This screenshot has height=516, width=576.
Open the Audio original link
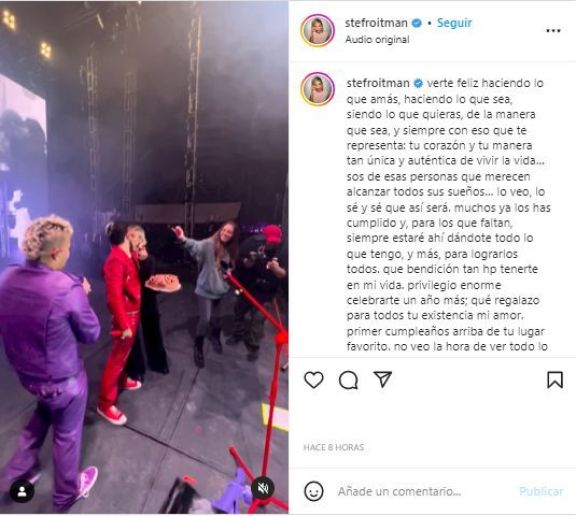[x=377, y=40]
